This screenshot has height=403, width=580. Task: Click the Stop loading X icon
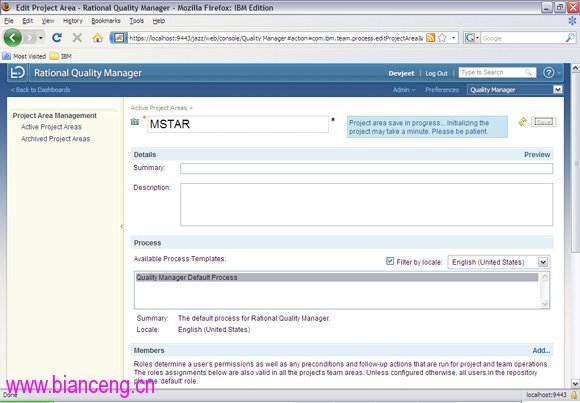77,37
